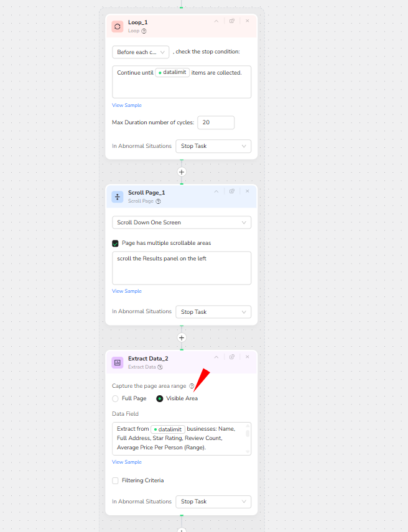Delete the Extract Data_2 node
This screenshot has width=408, height=532.
pos(247,357)
